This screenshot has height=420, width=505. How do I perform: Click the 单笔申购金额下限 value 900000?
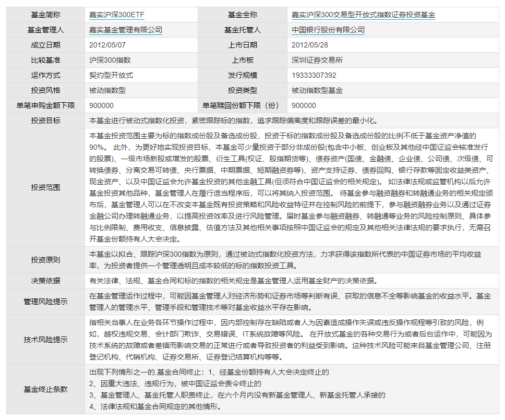coord(101,105)
